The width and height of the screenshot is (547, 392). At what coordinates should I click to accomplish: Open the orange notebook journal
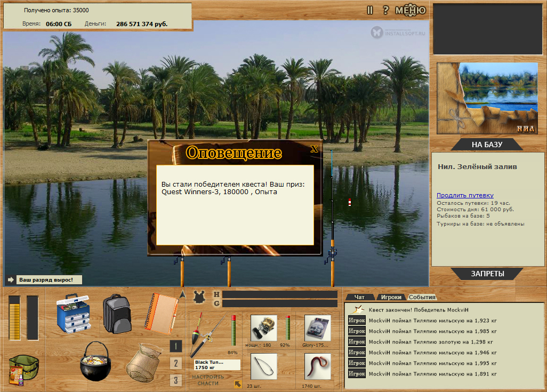click(161, 314)
